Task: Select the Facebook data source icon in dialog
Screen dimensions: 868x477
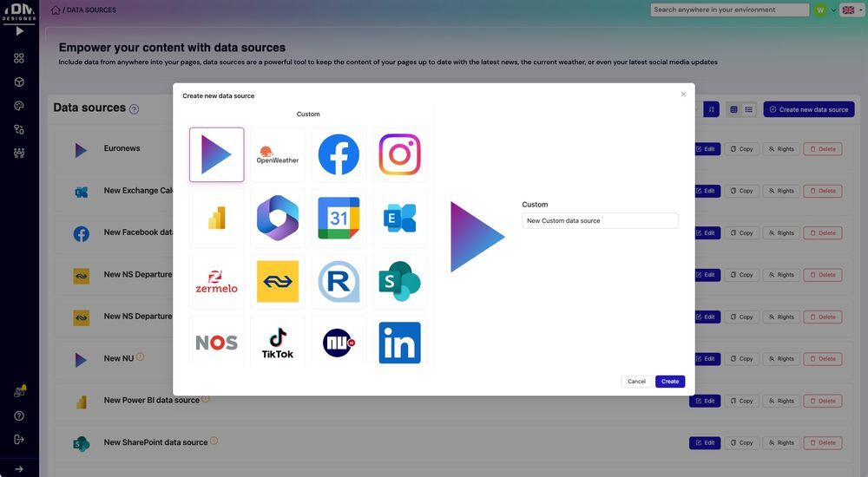Action: tap(339, 154)
